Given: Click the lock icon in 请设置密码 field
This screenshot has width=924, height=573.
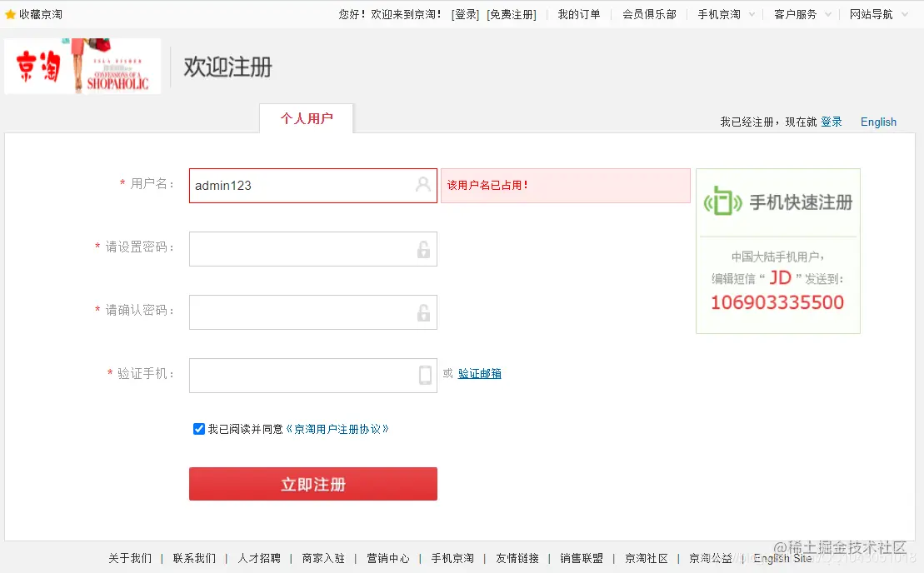Looking at the screenshot, I should (x=424, y=250).
